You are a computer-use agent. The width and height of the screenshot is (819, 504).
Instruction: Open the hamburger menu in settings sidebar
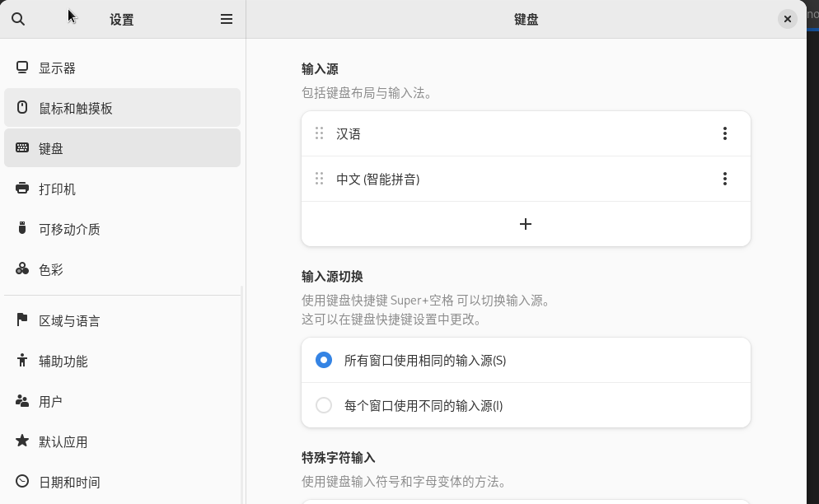click(x=227, y=19)
